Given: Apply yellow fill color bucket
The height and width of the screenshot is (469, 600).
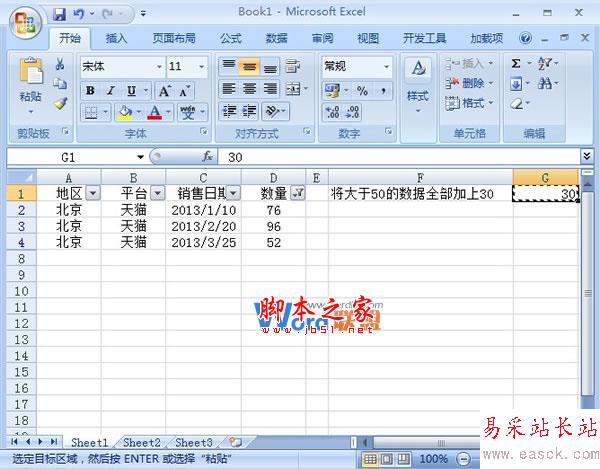Looking at the screenshot, I should (x=124, y=112).
